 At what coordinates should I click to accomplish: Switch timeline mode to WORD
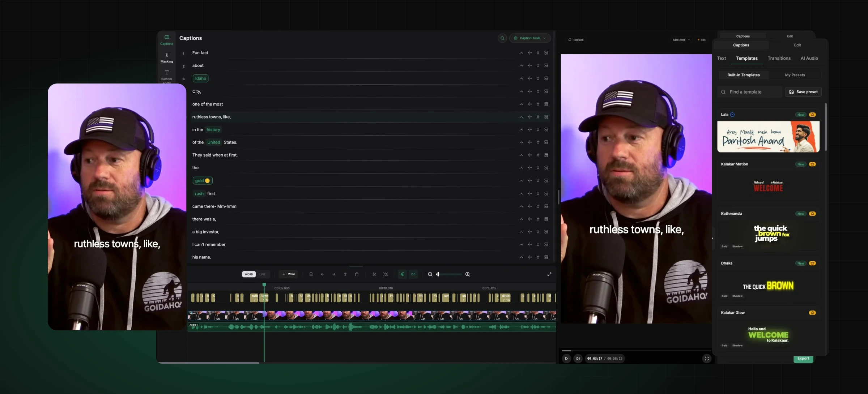point(249,274)
